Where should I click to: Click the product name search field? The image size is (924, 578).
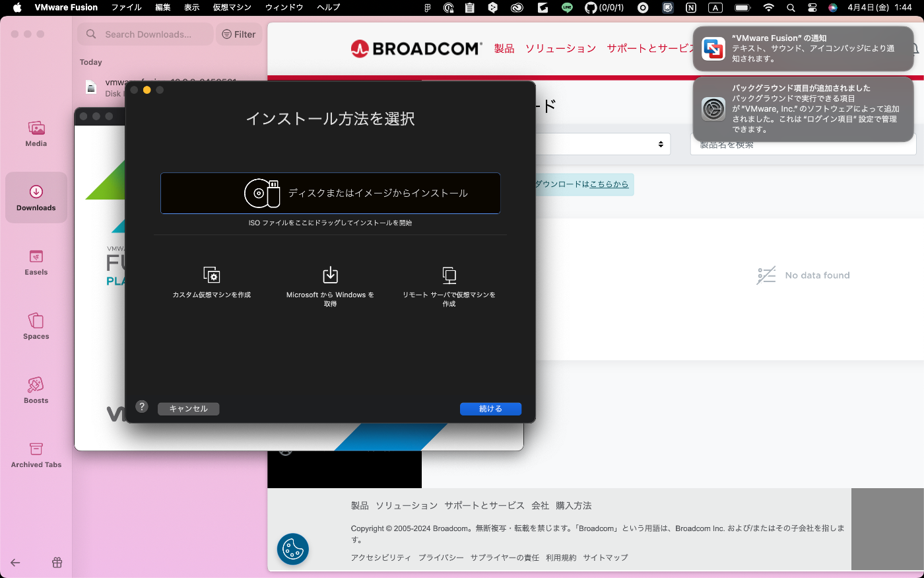point(803,144)
